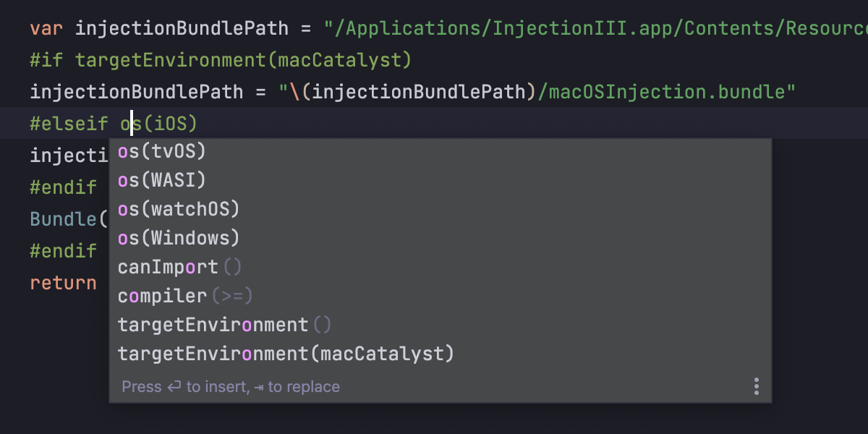This screenshot has height=434, width=868.
Task: Choose the compiler(>=) completion item
Action: point(440,296)
